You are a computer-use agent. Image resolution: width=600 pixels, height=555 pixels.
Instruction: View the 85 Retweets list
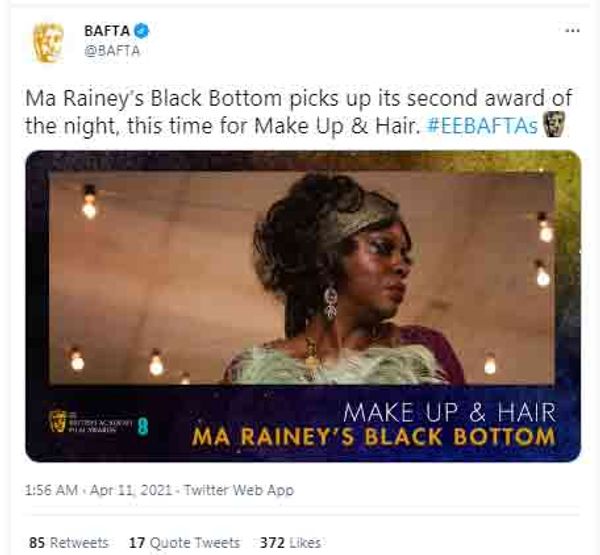point(69,543)
